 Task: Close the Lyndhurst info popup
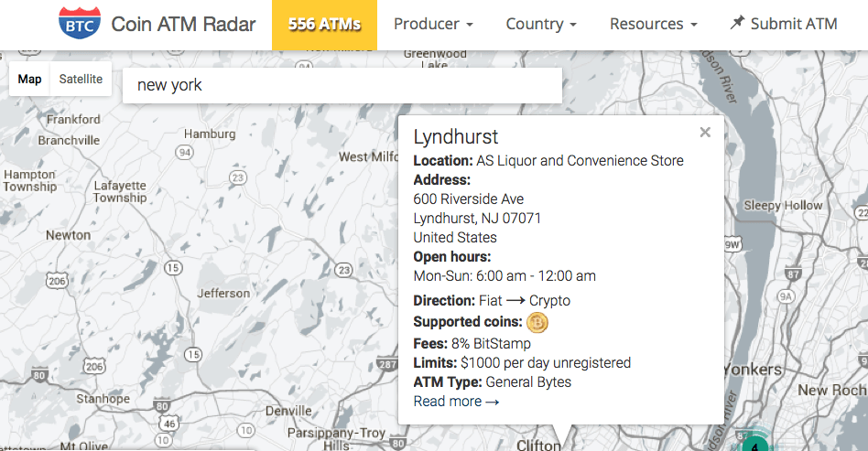point(705,133)
